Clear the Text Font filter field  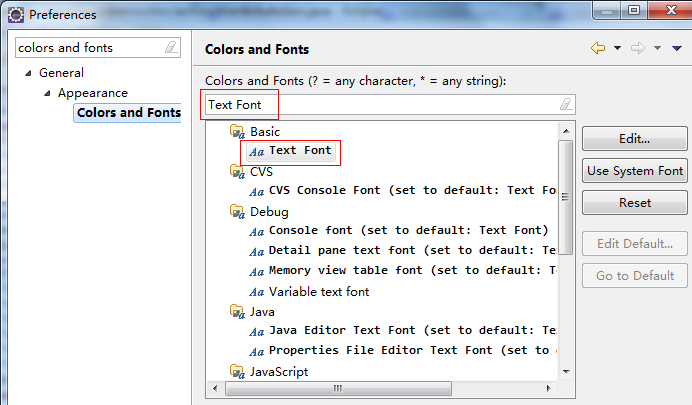coord(566,104)
